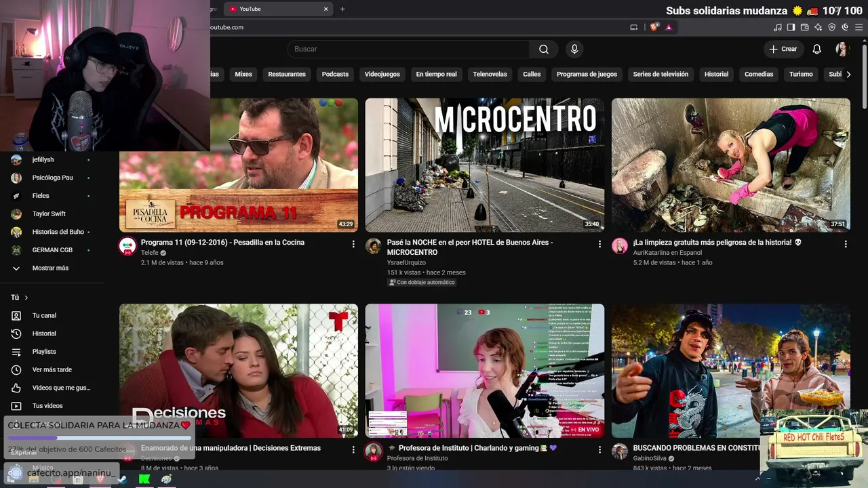This screenshot has height=488, width=868.
Task: Open the Paint palette taskbar icon
Action: [x=167, y=479]
